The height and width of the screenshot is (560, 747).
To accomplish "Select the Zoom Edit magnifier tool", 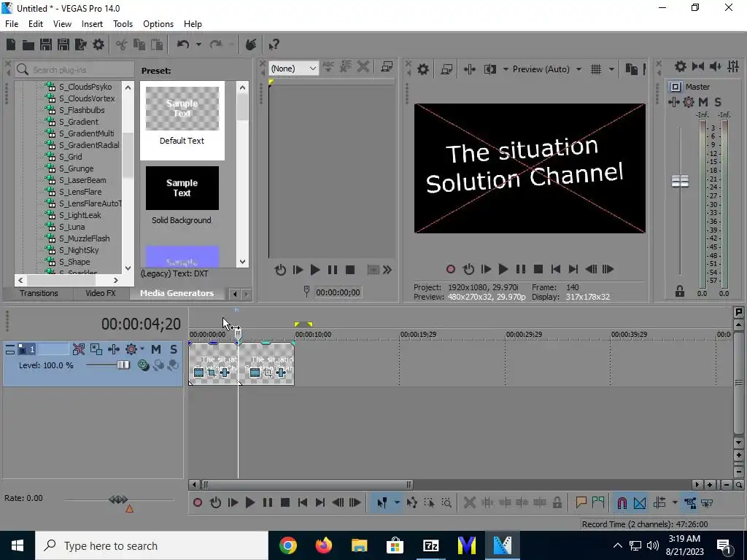I will (446, 503).
